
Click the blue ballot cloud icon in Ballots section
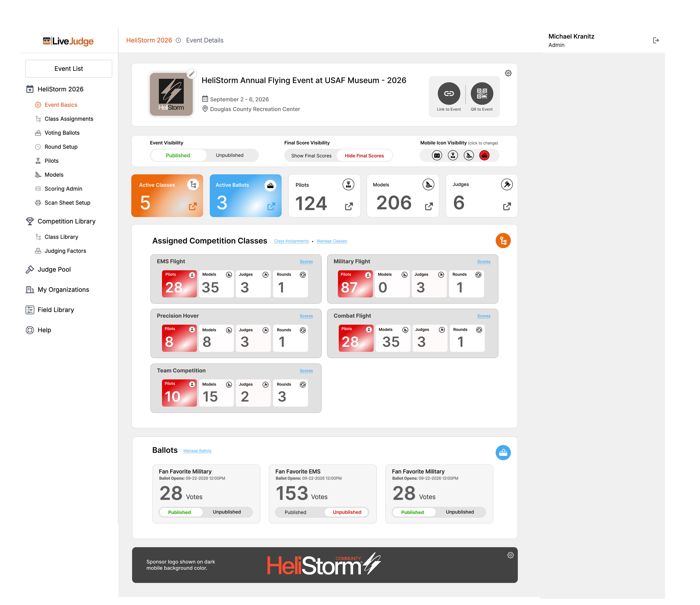tap(503, 452)
